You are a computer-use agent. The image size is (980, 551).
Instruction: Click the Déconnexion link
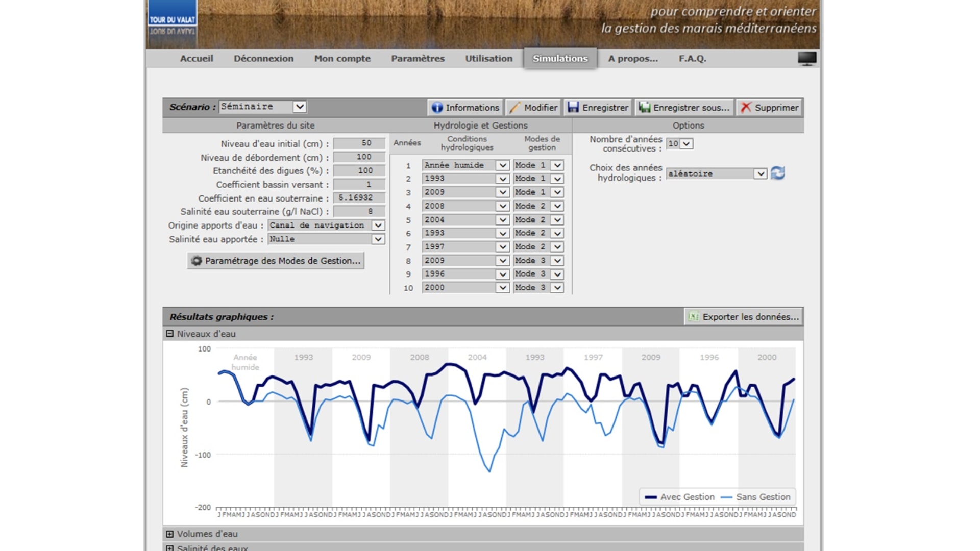tap(263, 58)
